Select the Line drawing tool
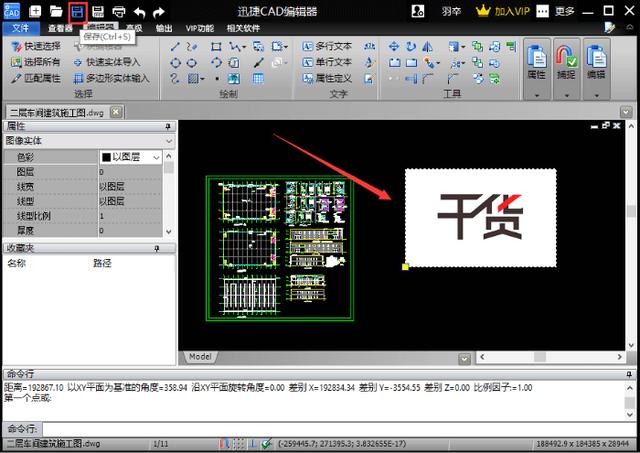Viewport: 640px width, 453px height. [175, 47]
